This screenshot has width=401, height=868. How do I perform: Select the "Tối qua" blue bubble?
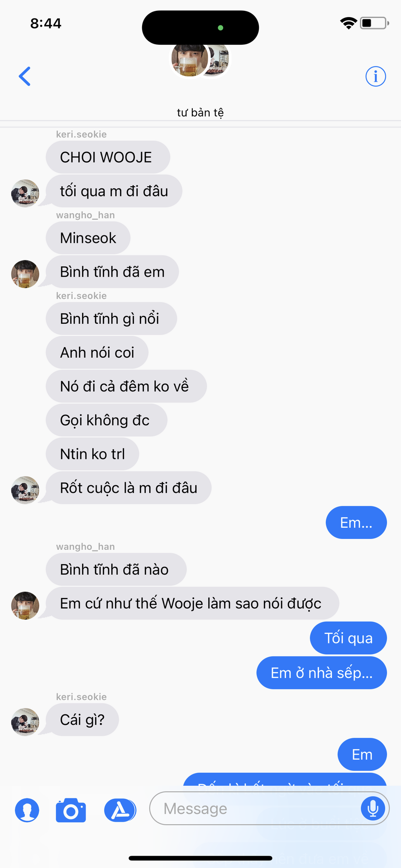(x=348, y=638)
